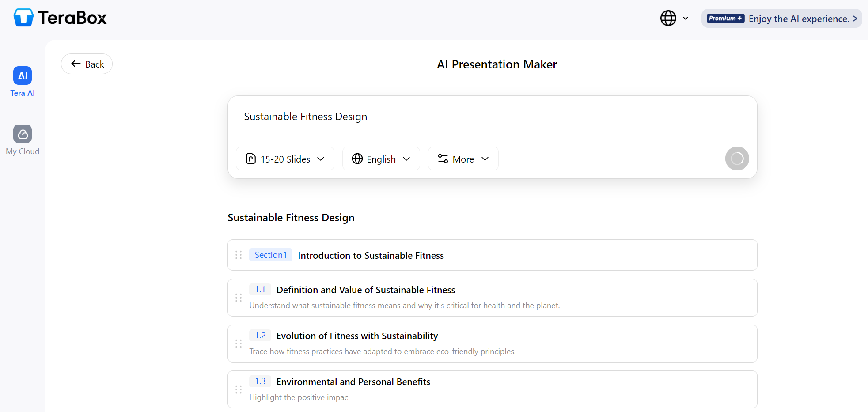The height and width of the screenshot is (412, 868).
Task: Click drag handle of Section1 row
Action: (x=239, y=255)
